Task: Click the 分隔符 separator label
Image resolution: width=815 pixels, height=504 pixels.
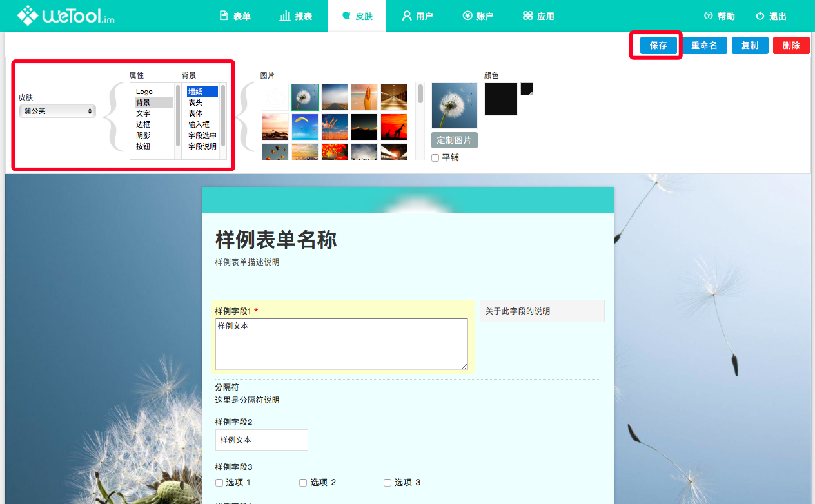Action: tap(227, 387)
